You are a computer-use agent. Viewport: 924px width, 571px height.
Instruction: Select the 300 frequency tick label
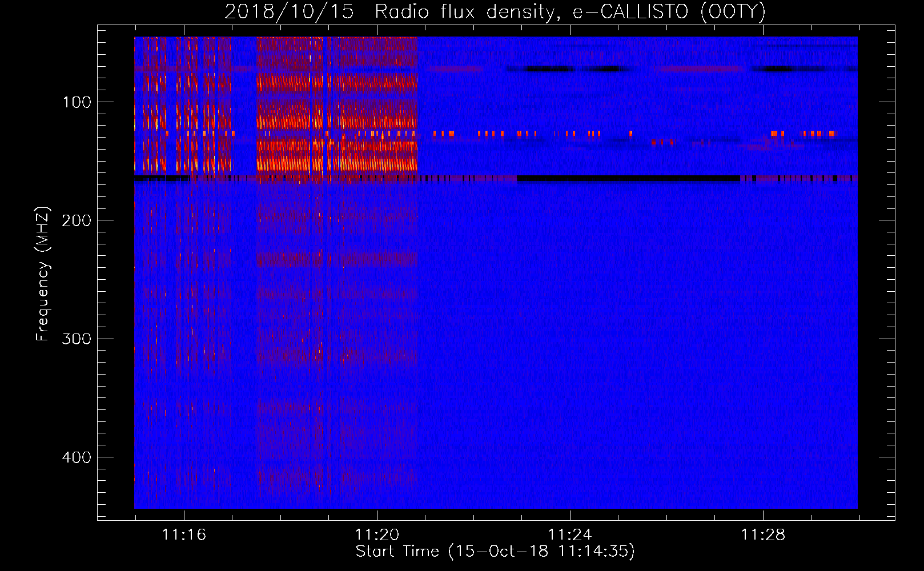(77, 339)
